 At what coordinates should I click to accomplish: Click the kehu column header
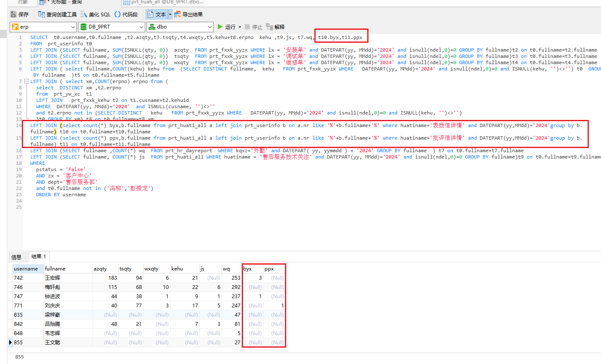point(185,269)
